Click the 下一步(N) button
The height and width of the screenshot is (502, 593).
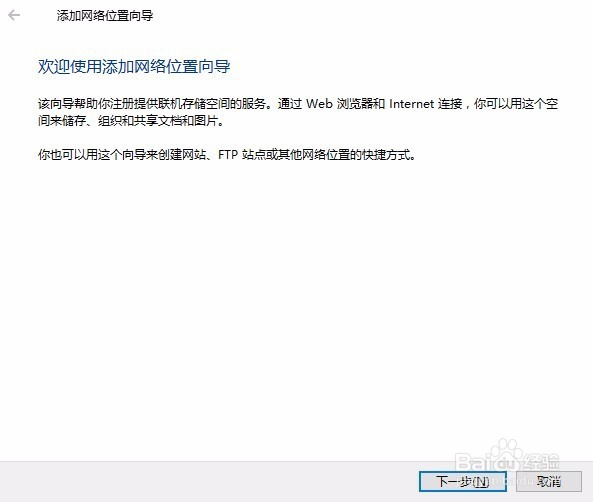coord(463,481)
